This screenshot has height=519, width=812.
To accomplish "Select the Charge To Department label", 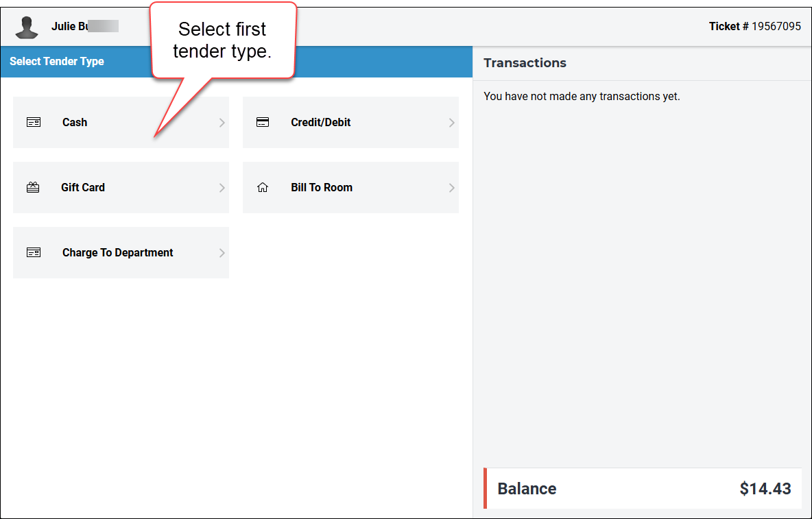I will click(117, 252).
